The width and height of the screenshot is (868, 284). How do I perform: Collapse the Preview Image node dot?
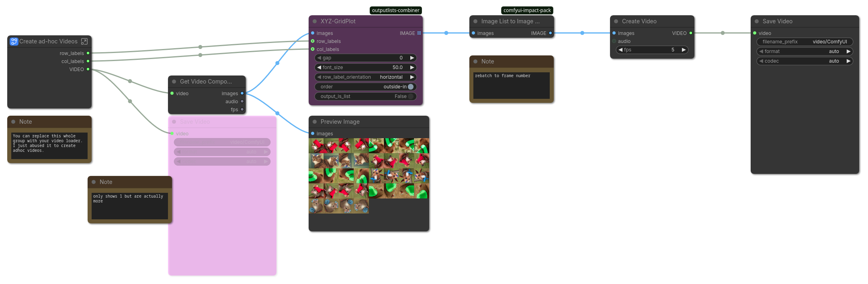315,122
